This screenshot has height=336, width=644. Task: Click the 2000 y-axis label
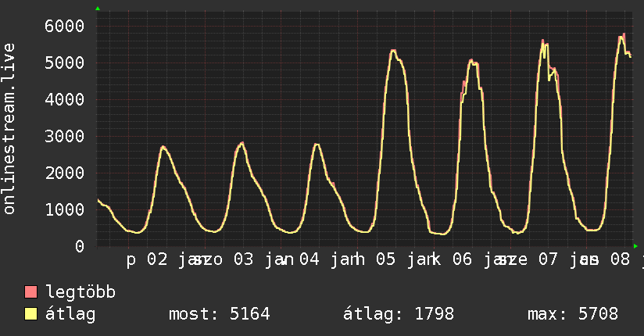(65, 173)
